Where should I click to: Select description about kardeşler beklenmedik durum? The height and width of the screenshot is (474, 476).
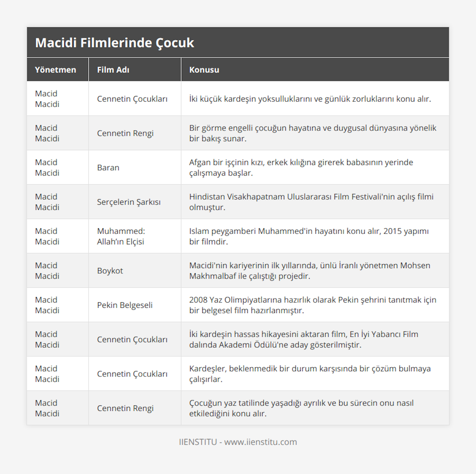click(309, 374)
